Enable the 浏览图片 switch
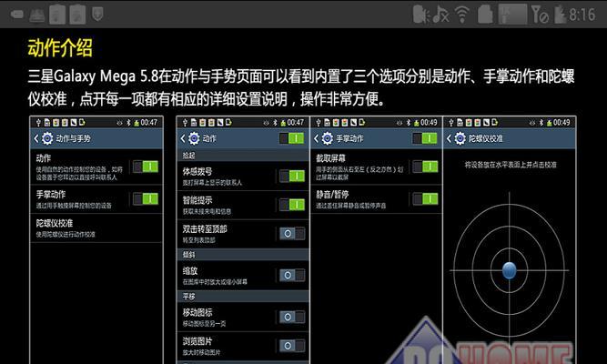The width and height of the screenshot is (607, 364). pyautogui.click(x=292, y=346)
